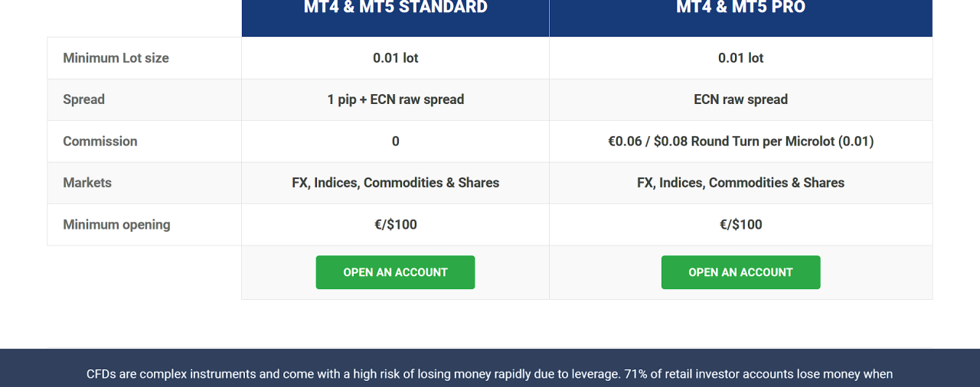Click the Commission row label

pyautogui.click(x=100, y=141)
